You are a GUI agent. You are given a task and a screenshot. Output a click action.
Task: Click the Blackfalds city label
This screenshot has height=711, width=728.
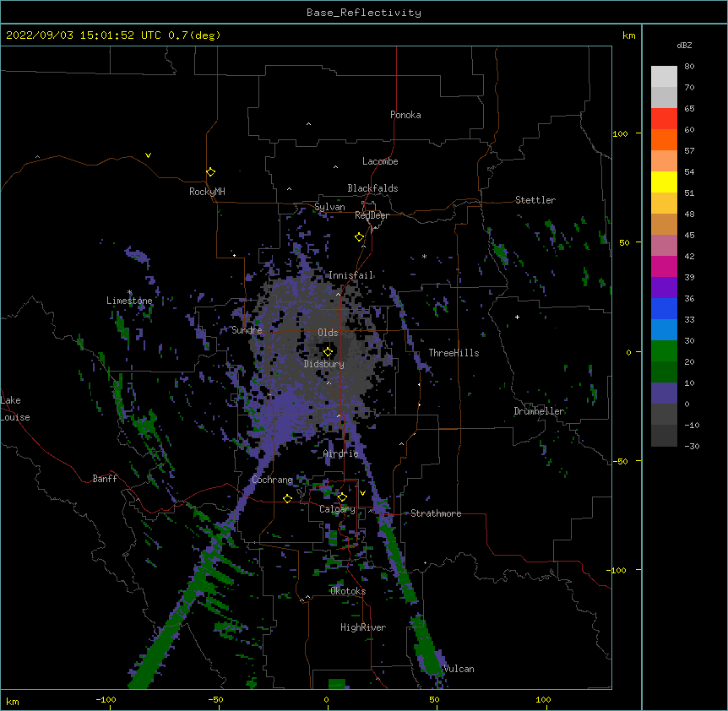372,188
